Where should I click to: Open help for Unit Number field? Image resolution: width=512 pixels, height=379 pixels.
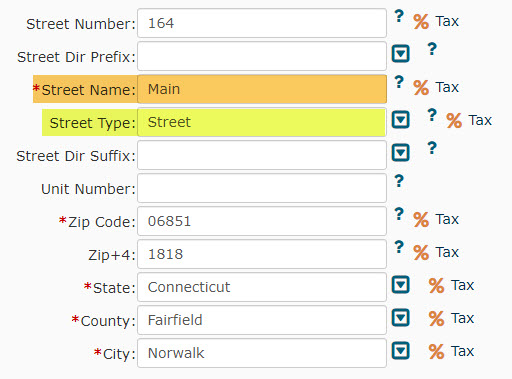point(399,181)
